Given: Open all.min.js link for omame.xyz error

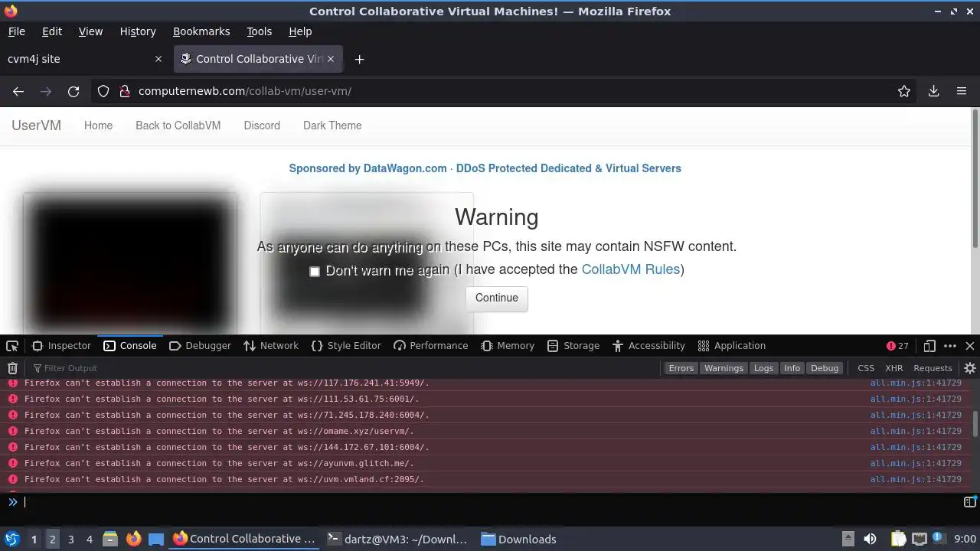Looking at the screenshot, I should [x=916, y=431].
